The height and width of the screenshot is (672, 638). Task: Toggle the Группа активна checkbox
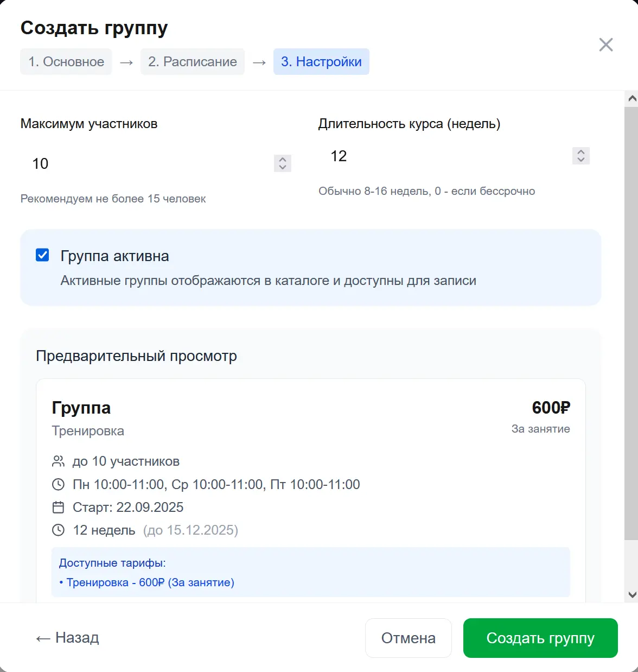click(42, 255)
